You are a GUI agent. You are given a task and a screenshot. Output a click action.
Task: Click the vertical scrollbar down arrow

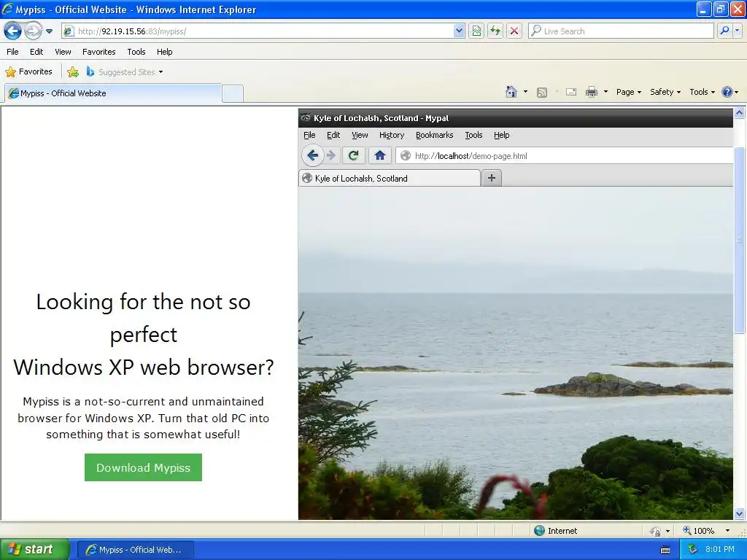(740, 513)
